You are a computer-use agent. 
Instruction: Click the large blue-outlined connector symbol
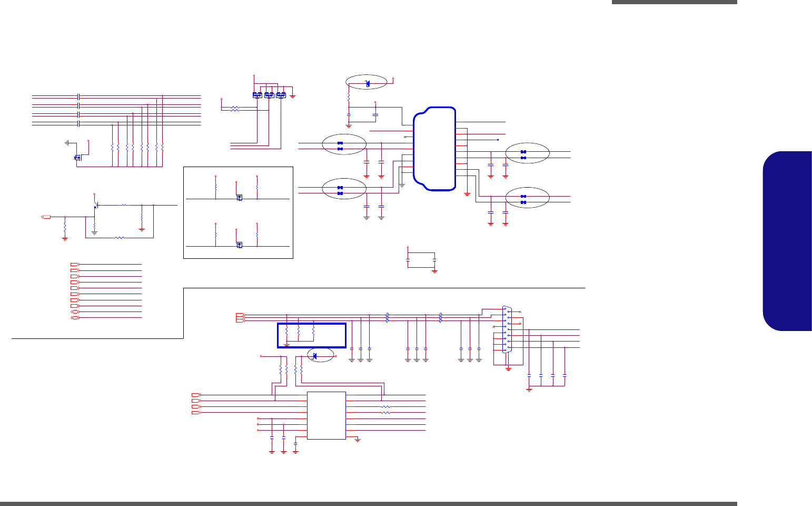(x=434, y=149)
